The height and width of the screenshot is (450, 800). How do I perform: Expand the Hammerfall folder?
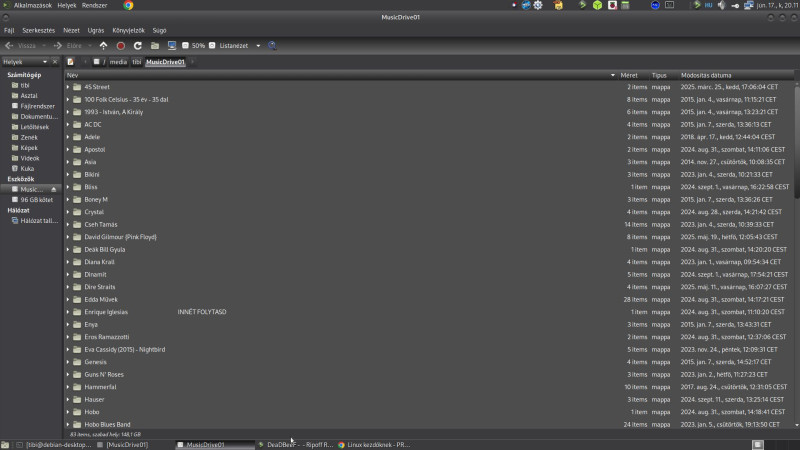68,387
